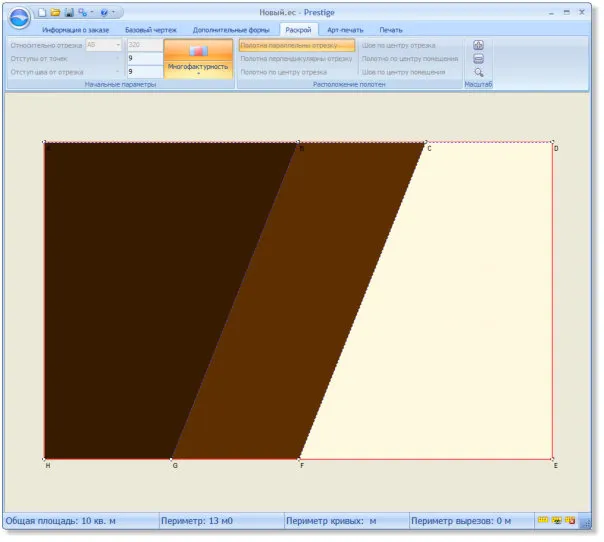The width and height of the screenshot is (604, 542).
Task: Click the Периметр: 13 м0 status text
Action: [197, 521]
